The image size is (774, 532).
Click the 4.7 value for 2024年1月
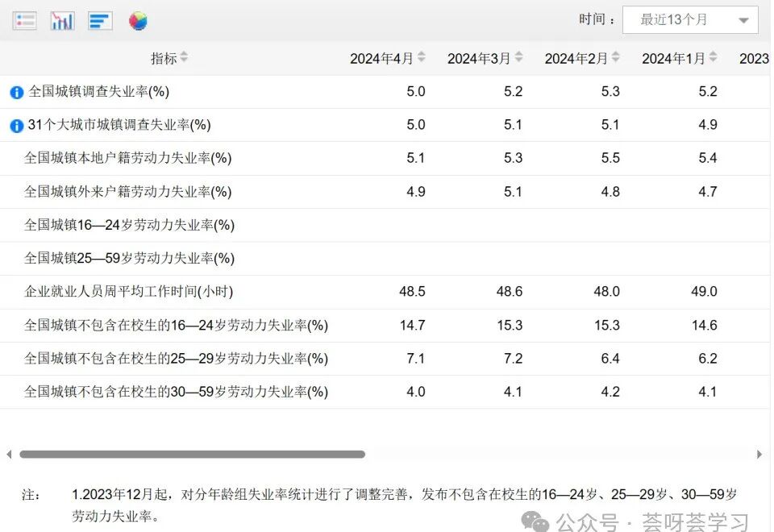[x=708, y=192]
